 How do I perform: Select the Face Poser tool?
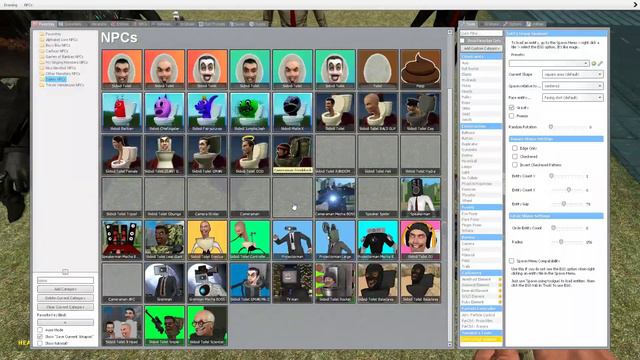coord(470,219)
